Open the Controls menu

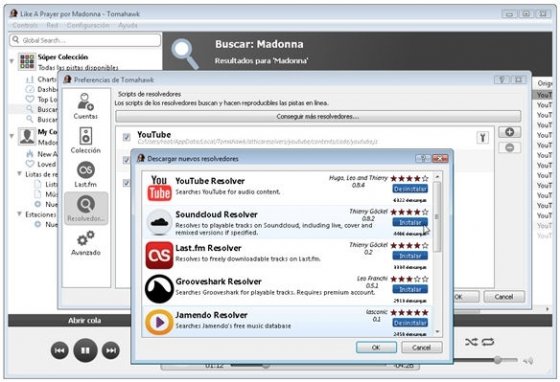tap(25, 25)
